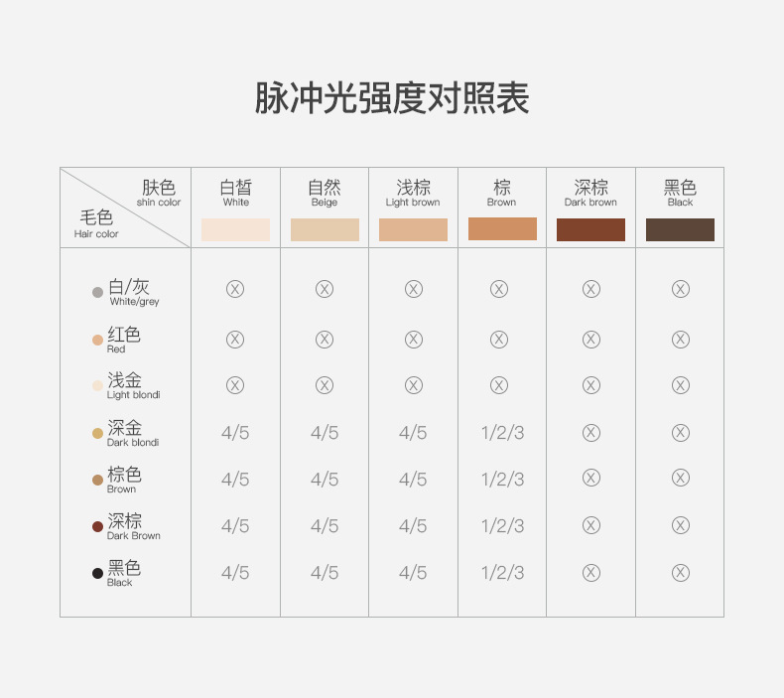Click the Black hair color dot
This screenshot has width=784, height=698.
click(98, 574)
